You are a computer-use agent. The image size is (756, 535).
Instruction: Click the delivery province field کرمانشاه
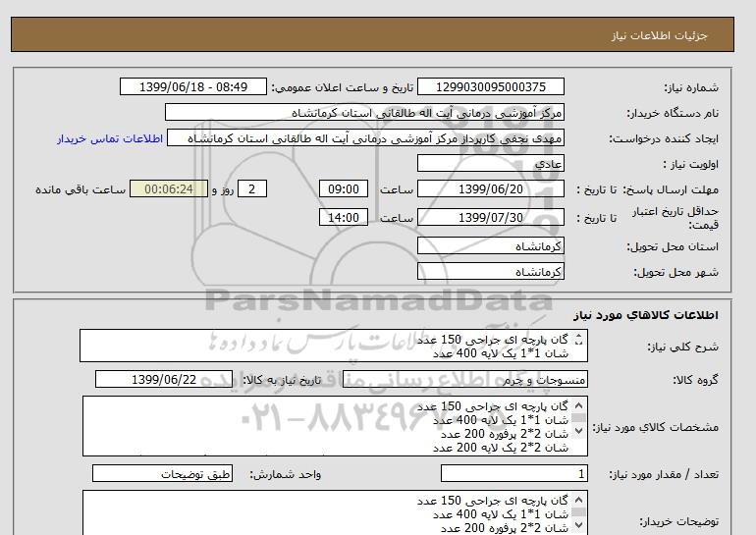coord(490,245)
